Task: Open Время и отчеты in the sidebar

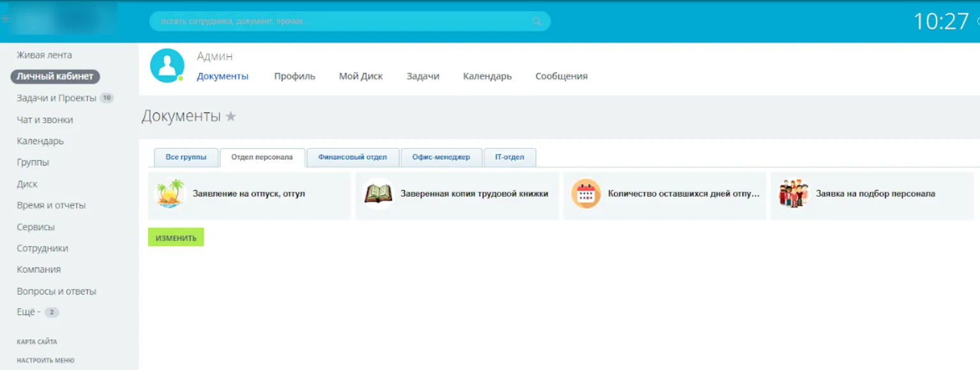Action: click(x=51, y=205)
